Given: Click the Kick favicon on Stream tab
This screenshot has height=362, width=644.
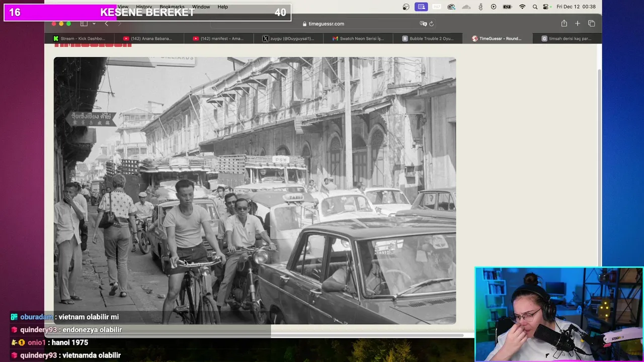Looking at the screenshot, I should (56, 38).
